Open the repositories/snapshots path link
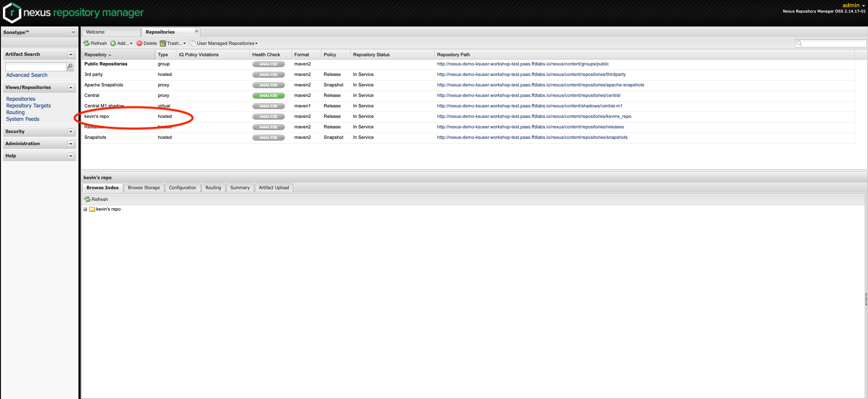The height and width of the screenshot is (399, 868). click(532, 138)
